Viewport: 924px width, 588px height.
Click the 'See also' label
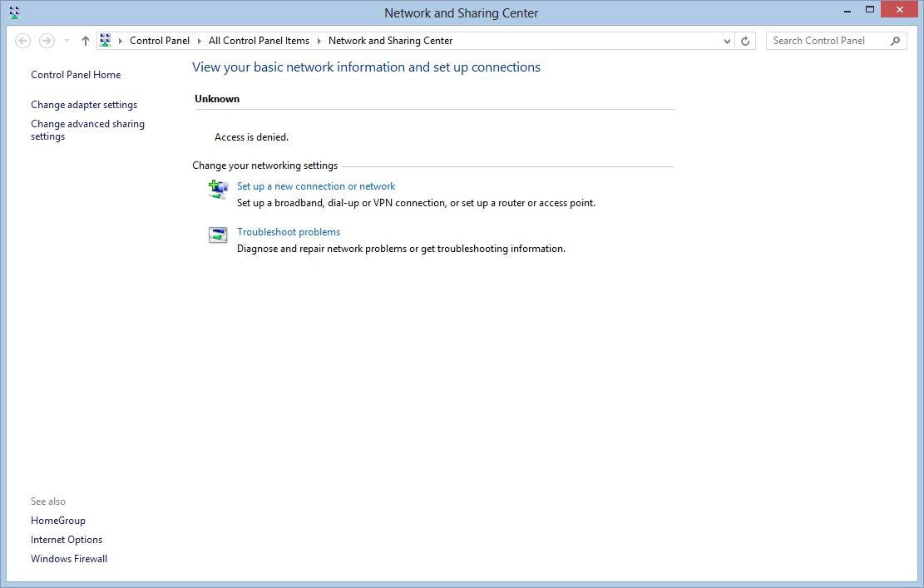point(47,502)
